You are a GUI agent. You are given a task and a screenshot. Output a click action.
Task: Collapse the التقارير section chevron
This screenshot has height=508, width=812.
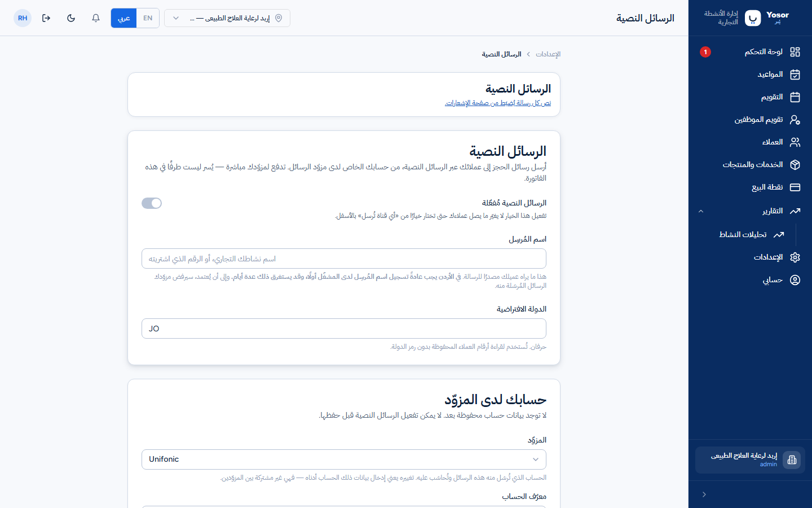pos(701,211)
